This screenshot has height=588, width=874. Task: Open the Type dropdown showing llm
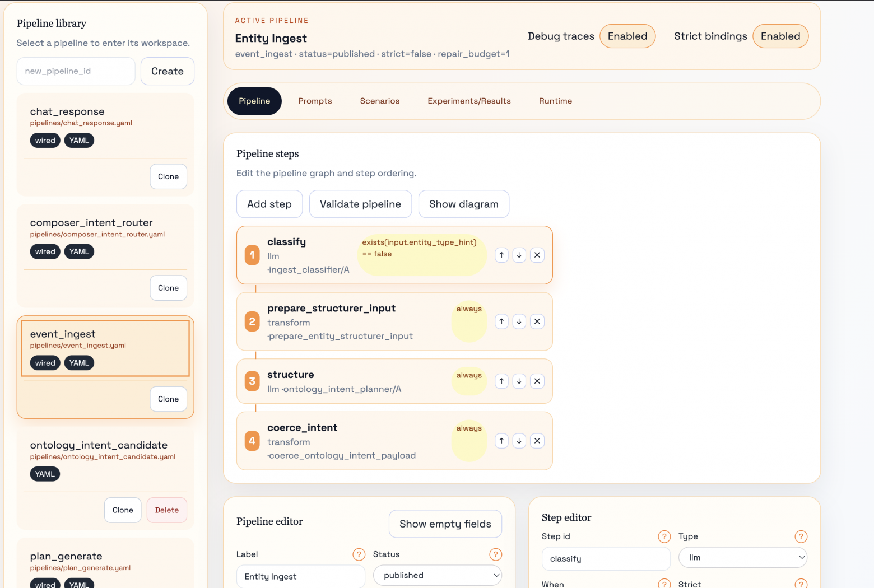[x=743, y=558]
